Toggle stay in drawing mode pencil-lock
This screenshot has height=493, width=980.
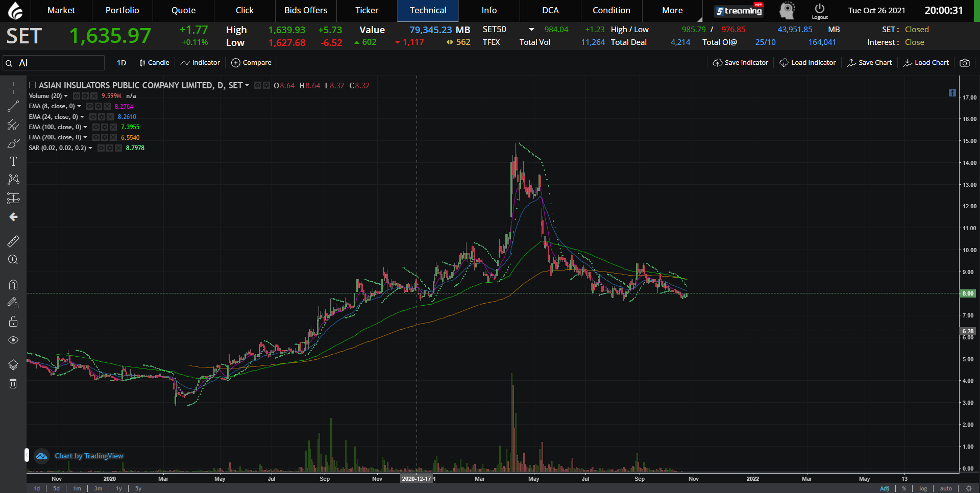pyautogui.click(x=13, y=303)
